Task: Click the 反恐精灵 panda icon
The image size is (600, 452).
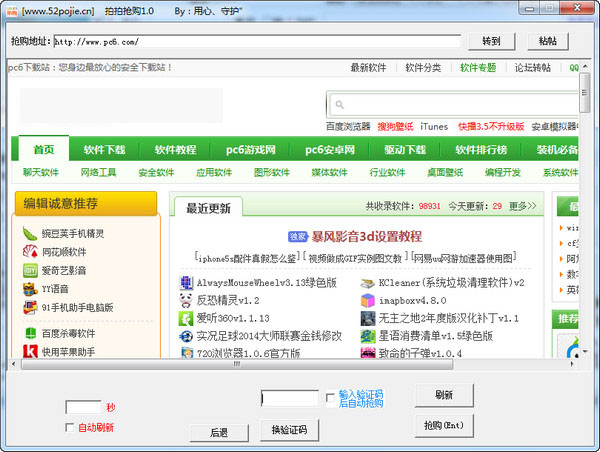Action: click(186, 300)
